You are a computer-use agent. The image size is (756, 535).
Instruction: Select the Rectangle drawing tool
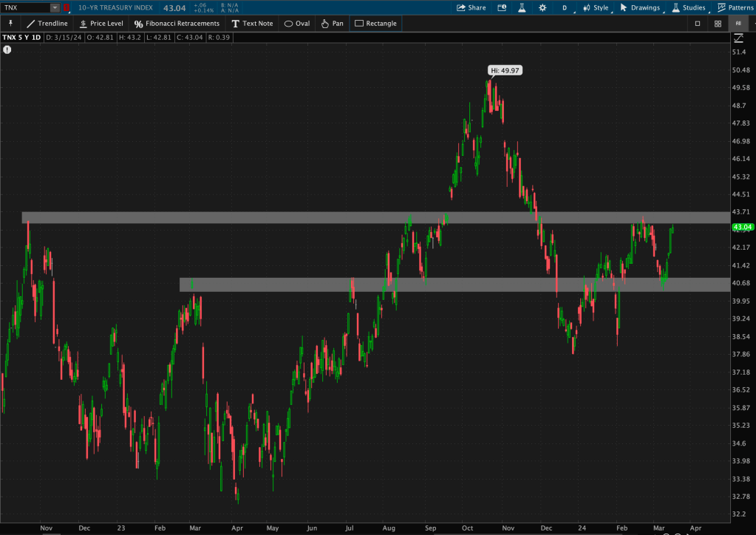(x=375, y=24)
